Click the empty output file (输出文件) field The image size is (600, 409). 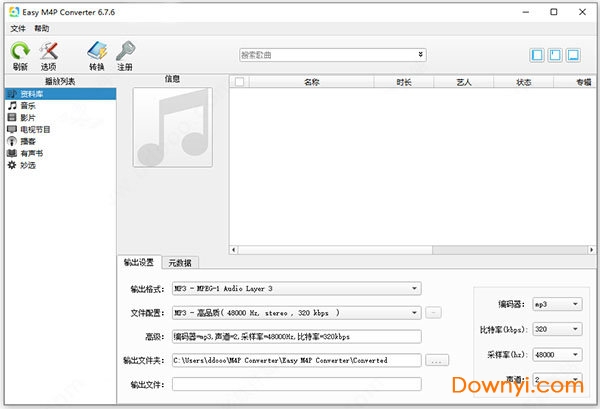(297, 384)
